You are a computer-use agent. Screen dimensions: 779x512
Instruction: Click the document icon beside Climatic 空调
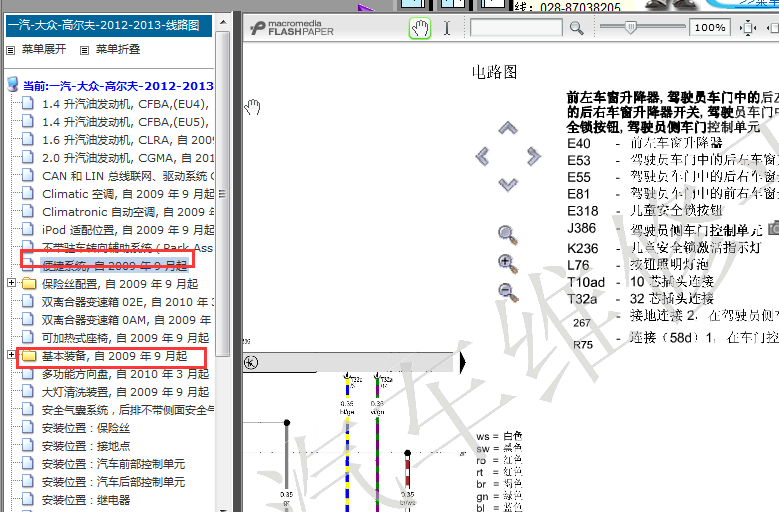[28, 194]
